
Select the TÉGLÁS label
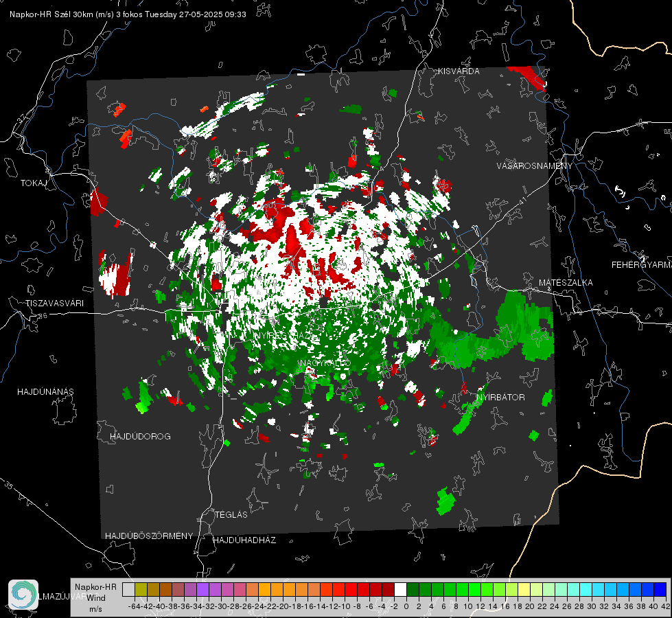point(231,514)
